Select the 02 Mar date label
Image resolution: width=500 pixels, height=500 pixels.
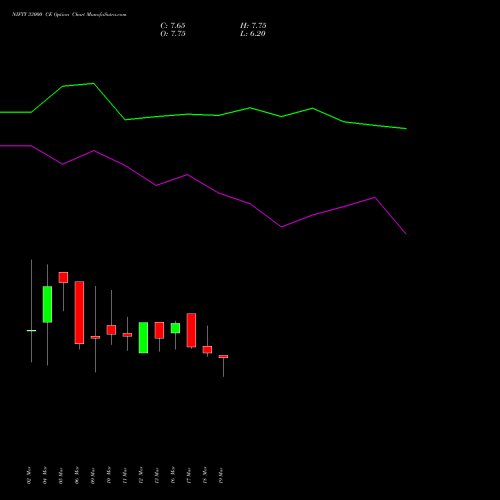click(29, 475)
